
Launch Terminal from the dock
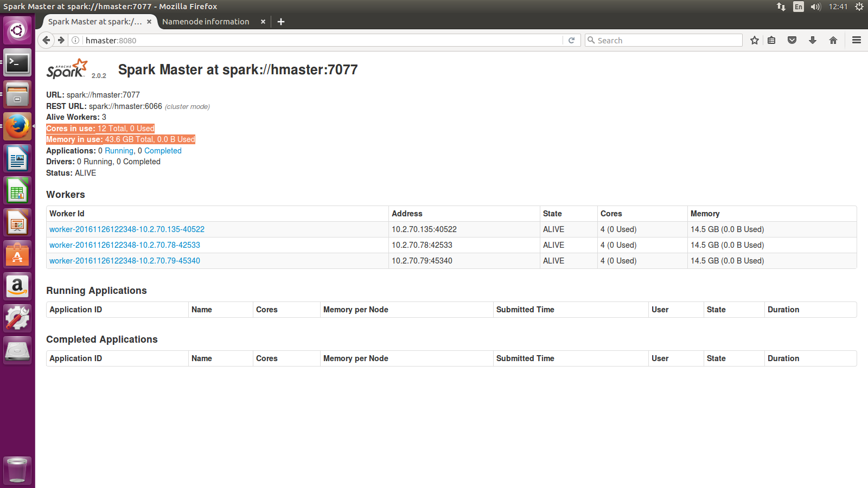[x=17, y=63]
